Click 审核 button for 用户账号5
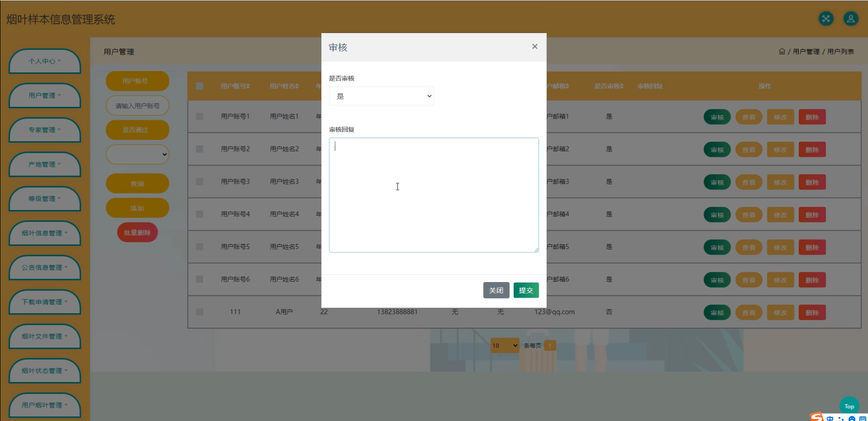Image resolution: width=868 pixels, height=421 pixels. tap(717, 247)
